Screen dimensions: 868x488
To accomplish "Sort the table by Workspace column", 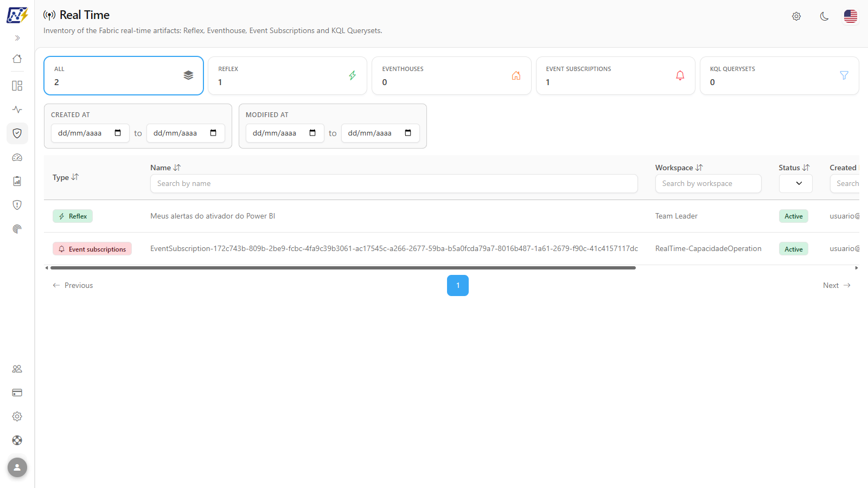I will 679,168.
